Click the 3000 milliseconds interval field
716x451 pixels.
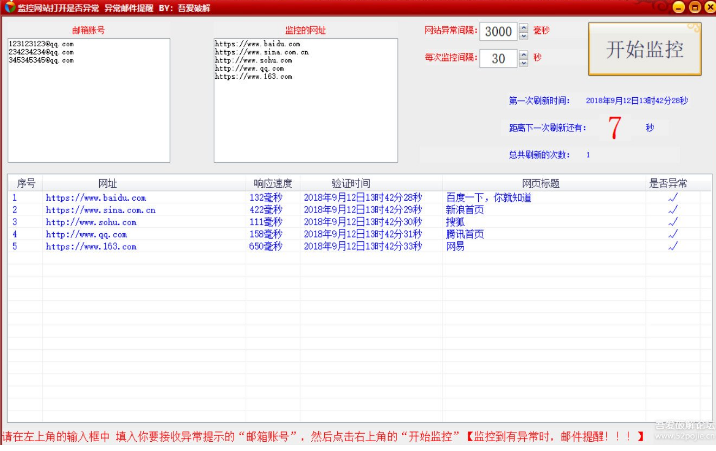tap(497, 32)
